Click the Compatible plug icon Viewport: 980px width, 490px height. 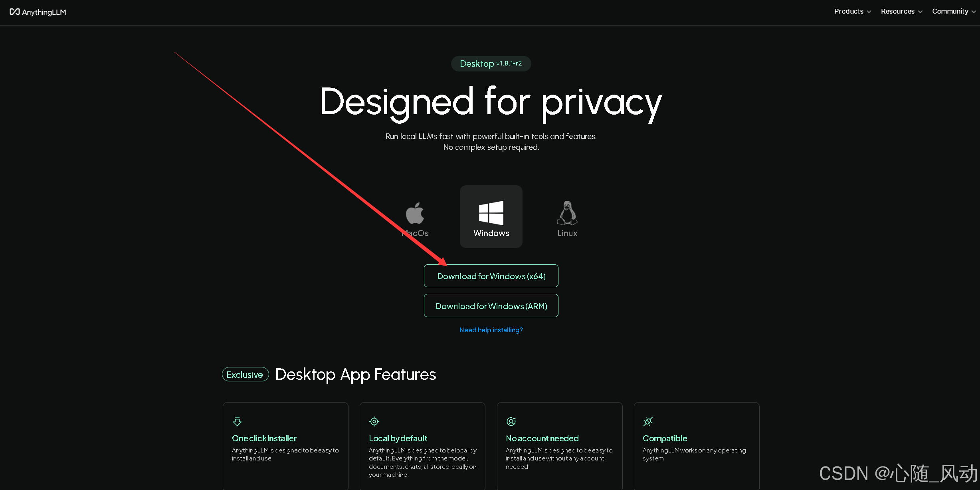coord(648,422)
